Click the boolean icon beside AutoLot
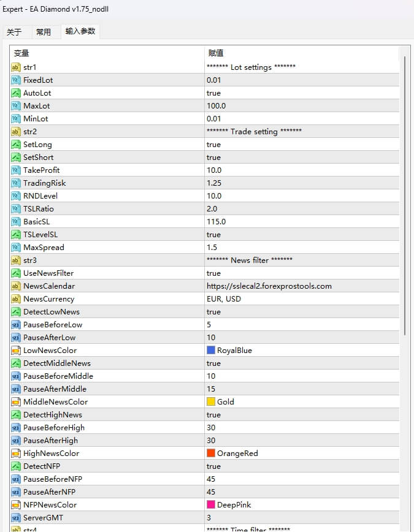 point(16,93)
